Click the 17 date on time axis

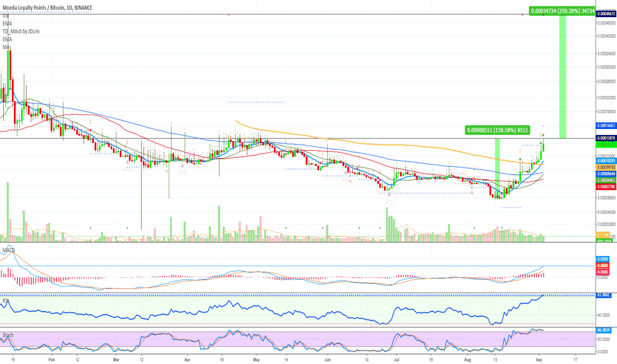[576, 359]
